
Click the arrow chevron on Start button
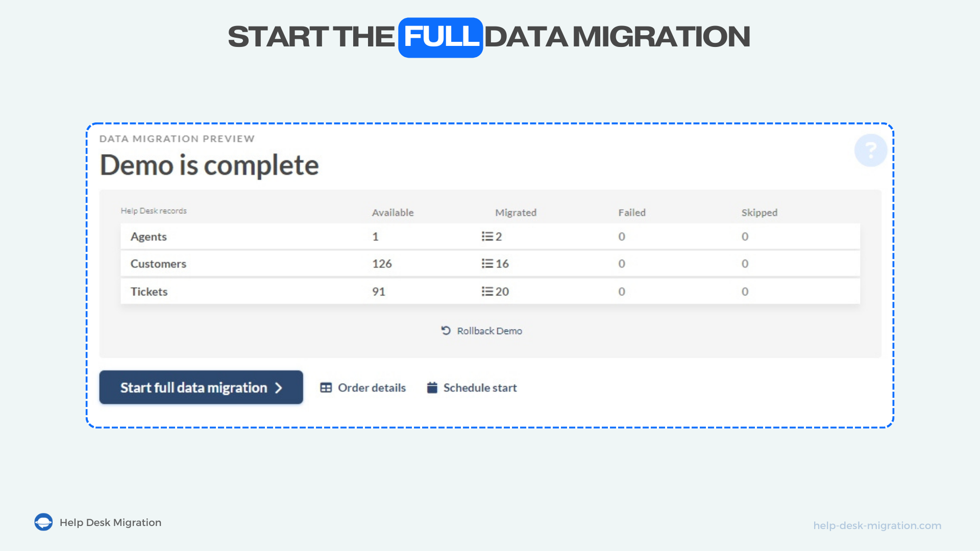pos(279,388)
